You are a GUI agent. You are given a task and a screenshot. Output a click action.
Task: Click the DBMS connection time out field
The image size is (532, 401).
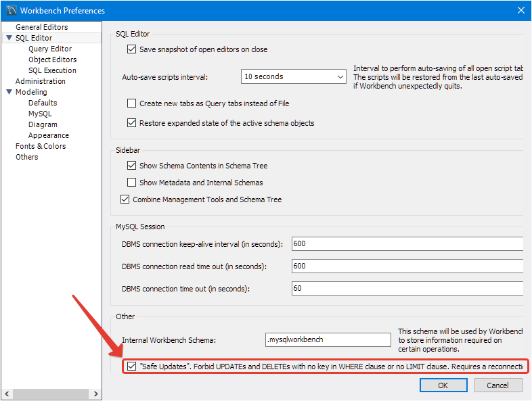pyautogui.click(x=407, y=289)
